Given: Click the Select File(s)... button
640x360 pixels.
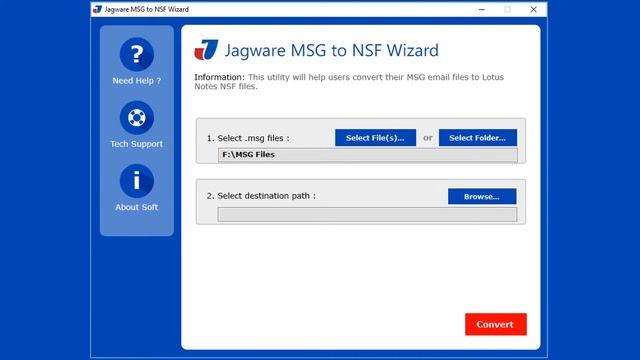Looking at the screenshot, I should click(375, 138).
